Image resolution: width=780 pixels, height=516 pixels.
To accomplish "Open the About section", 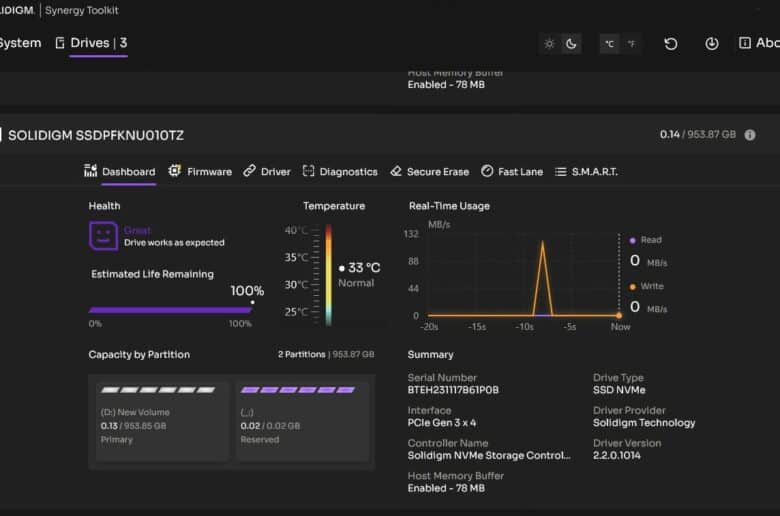I will pos(759,43).
